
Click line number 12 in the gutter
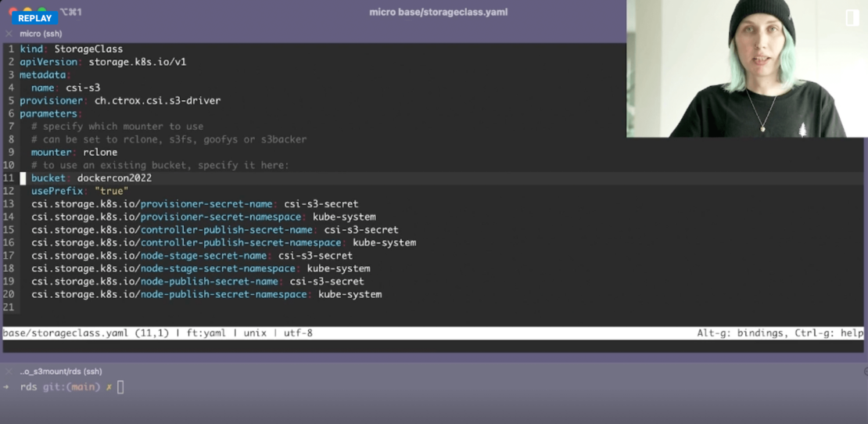9,191
